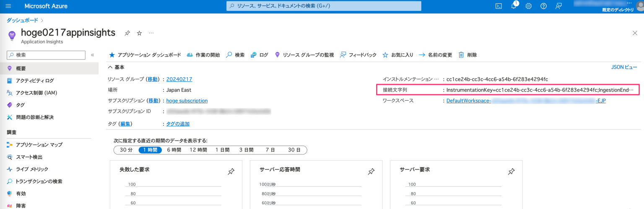Select the 6 時間 time range
Screen dimensions: 644x209
pos(174,150)
